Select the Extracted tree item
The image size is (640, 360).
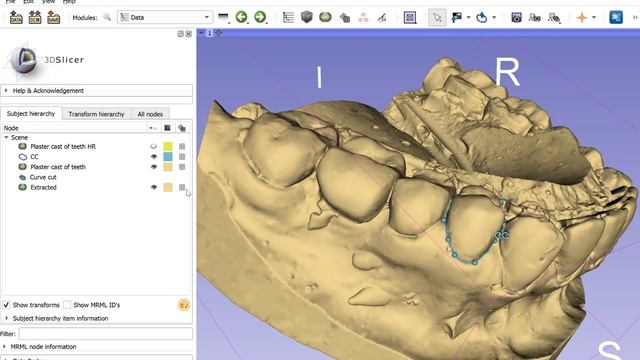[x=43, y=187]
